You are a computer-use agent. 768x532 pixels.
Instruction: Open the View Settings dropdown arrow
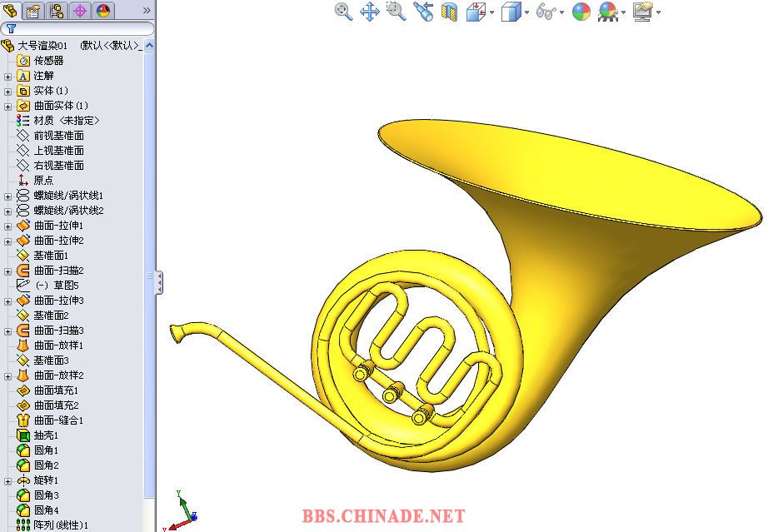[658, 12]
